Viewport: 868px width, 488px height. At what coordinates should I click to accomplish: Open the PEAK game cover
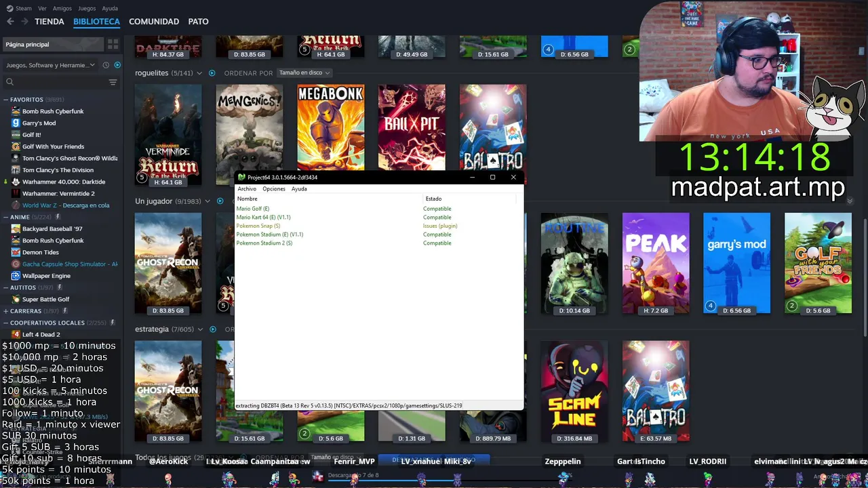656,263
